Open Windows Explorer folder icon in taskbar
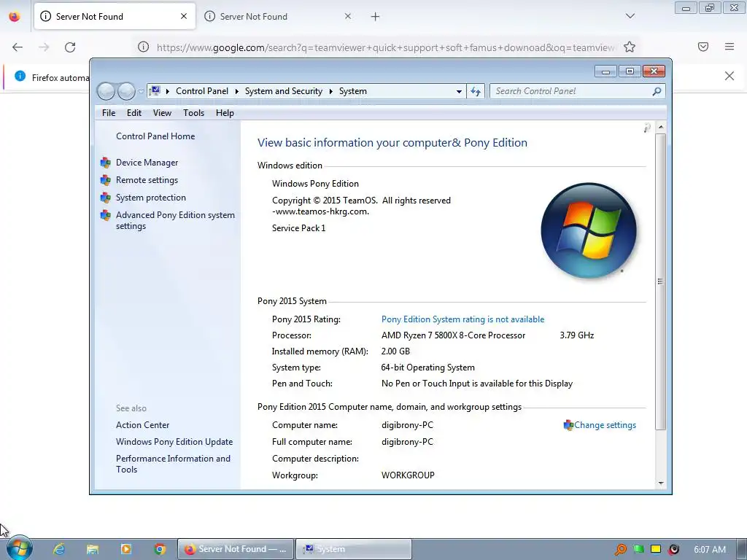Viewport: 747px width, 560px height. tap(93, 549)
